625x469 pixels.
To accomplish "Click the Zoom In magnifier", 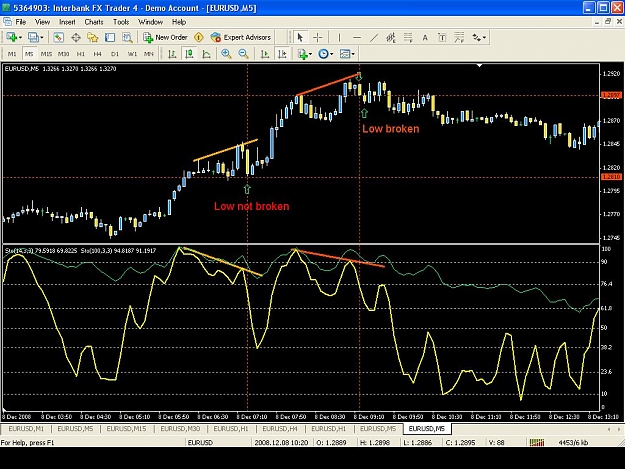I will 226,54.
